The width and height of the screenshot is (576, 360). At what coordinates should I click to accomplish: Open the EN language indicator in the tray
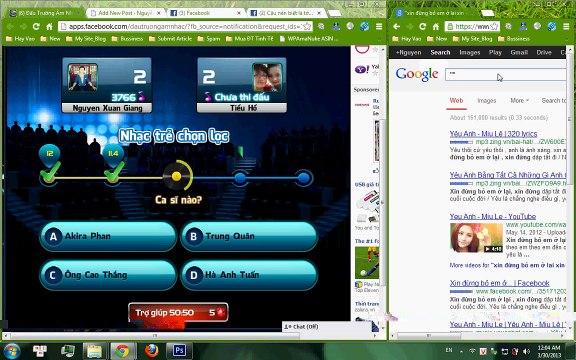point(449,350)
